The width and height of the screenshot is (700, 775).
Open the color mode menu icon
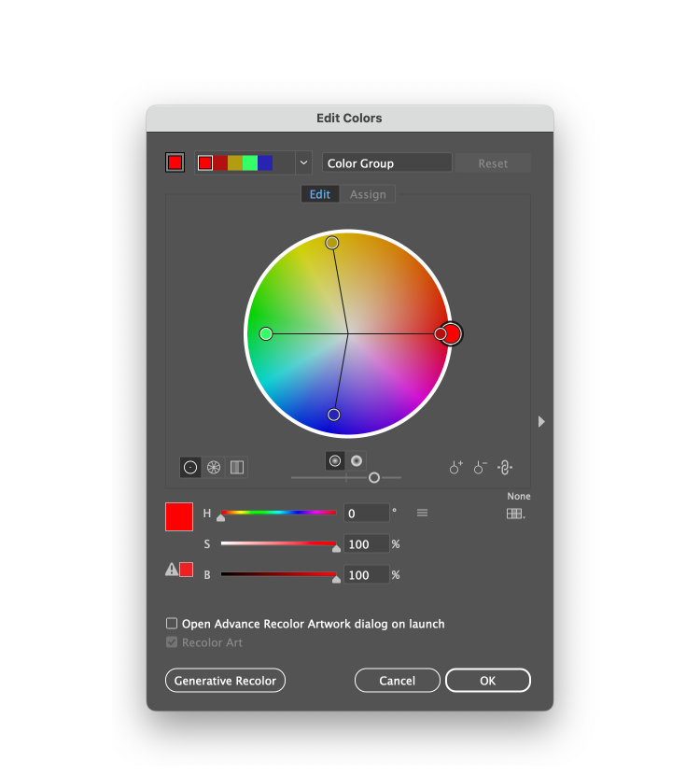422,513
